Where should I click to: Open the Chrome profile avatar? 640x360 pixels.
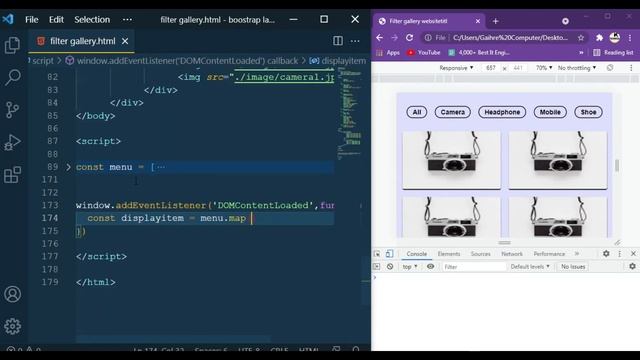coord(615,38)
